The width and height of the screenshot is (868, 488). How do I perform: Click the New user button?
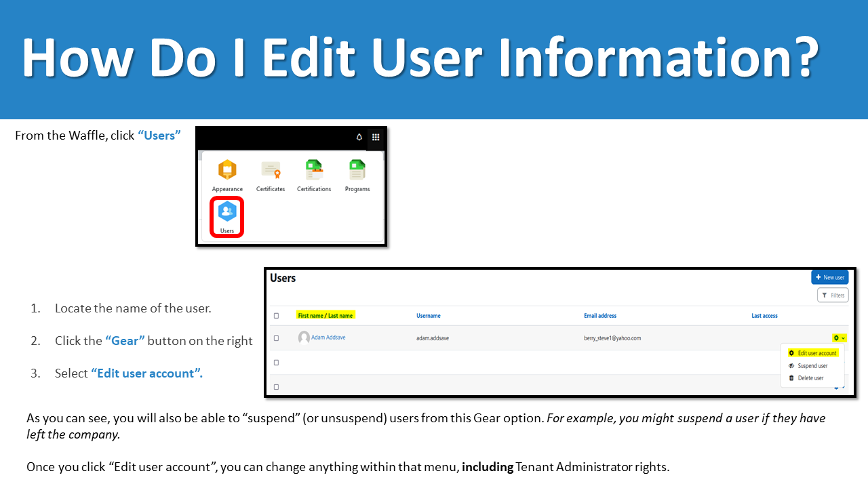[x=829, y=277]
